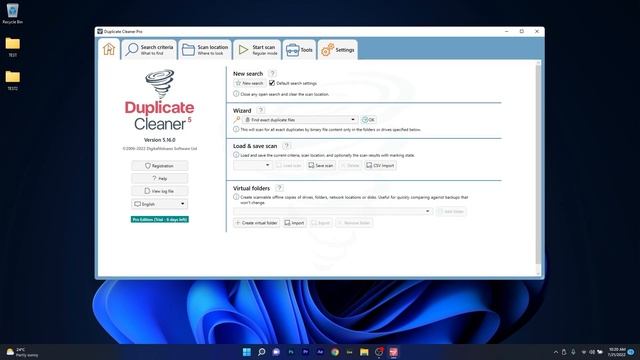Image resolution: width=640 pixels, height=360 pixels.
Task: Click the Save scan button
Action: [x=321, y=165]
